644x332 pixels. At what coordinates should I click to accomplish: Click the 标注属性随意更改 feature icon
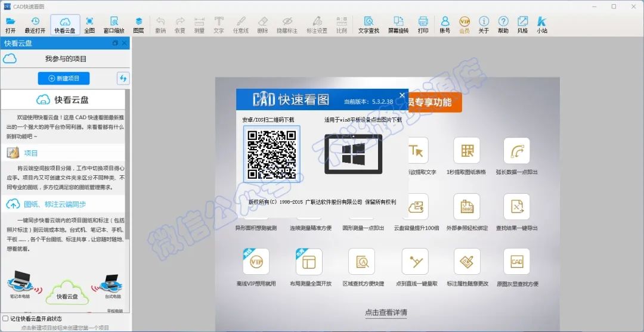pos(467,262)
